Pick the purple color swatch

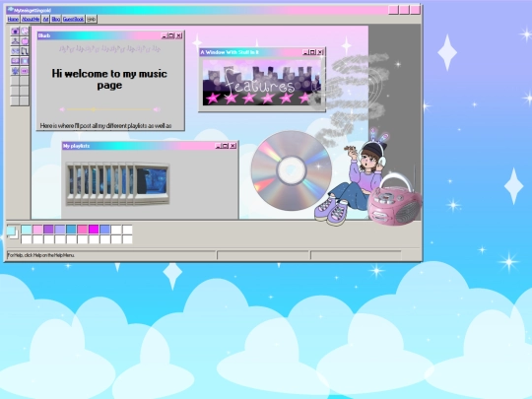[x=49, y=230]
